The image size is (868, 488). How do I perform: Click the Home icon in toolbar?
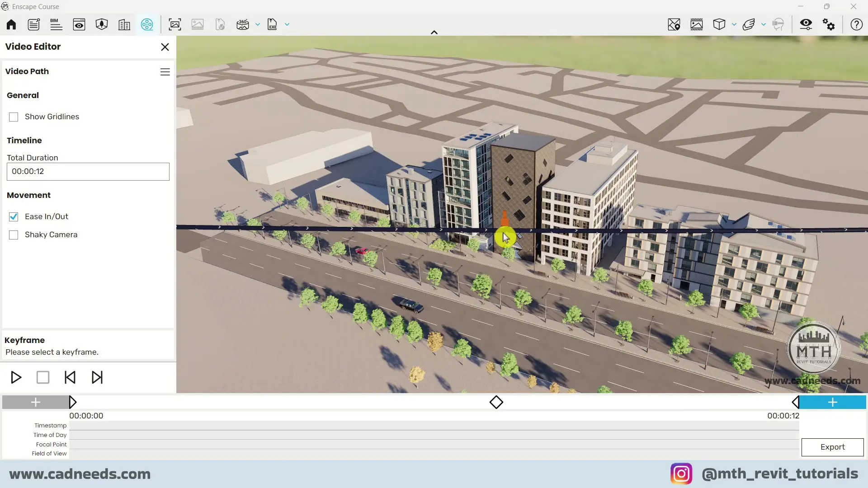pyautogui.click(x=11, y=24)
